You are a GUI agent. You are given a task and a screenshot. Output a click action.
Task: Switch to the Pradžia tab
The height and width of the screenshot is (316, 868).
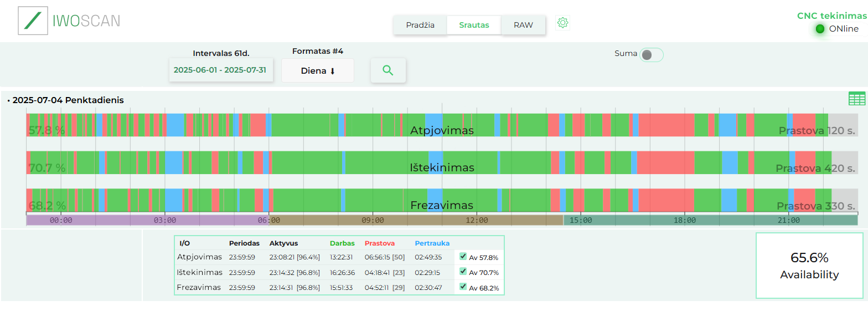click(420, 25)
